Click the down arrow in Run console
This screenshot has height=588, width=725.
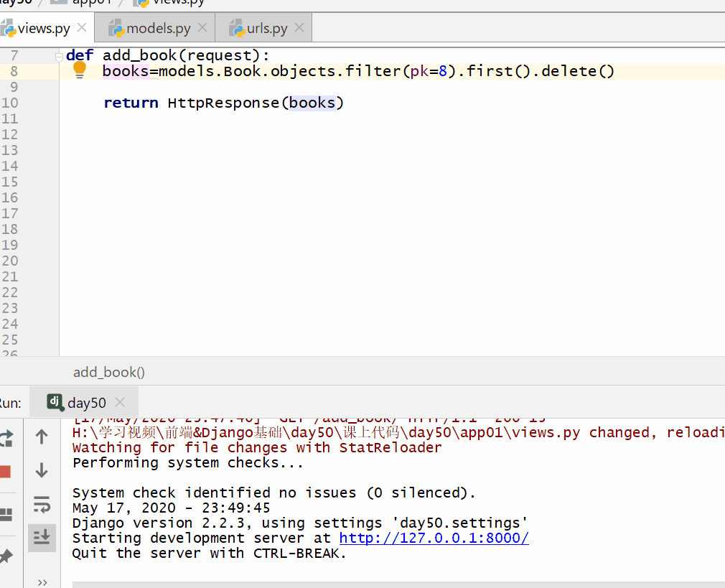(x=42, y=470)
